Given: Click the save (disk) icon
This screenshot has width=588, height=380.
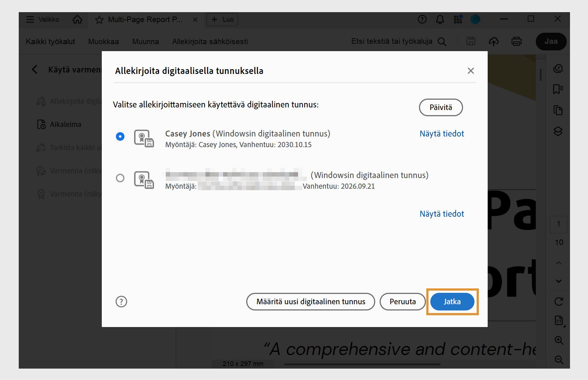Looking at the screenshot, I should pos(470,41).
